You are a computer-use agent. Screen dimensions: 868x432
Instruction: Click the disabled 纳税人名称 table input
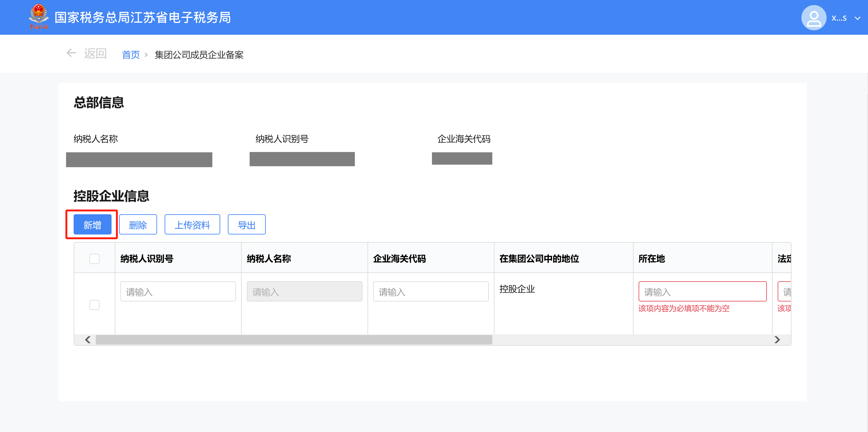[x=304, y=291]
